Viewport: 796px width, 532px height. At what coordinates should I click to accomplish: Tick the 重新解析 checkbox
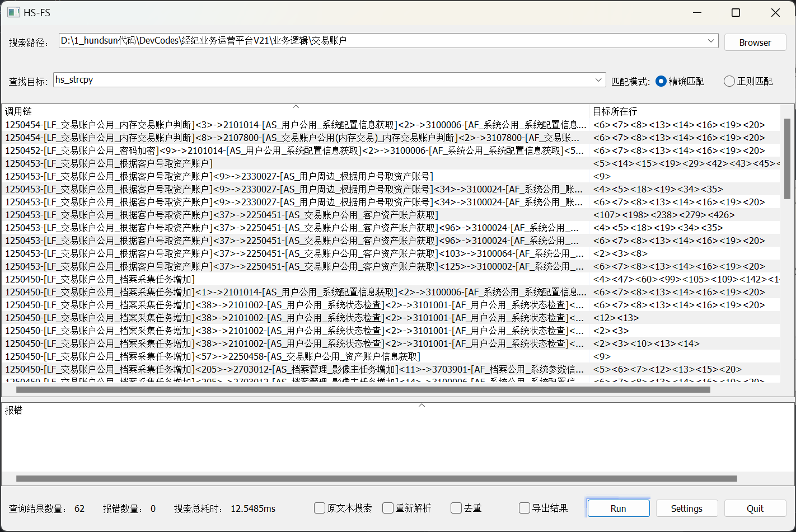388,508
